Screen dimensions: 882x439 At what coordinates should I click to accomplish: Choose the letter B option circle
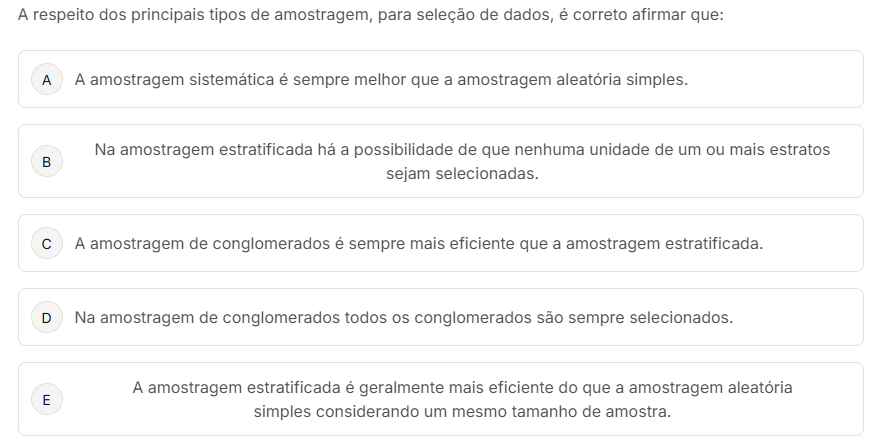click(46, 161)
